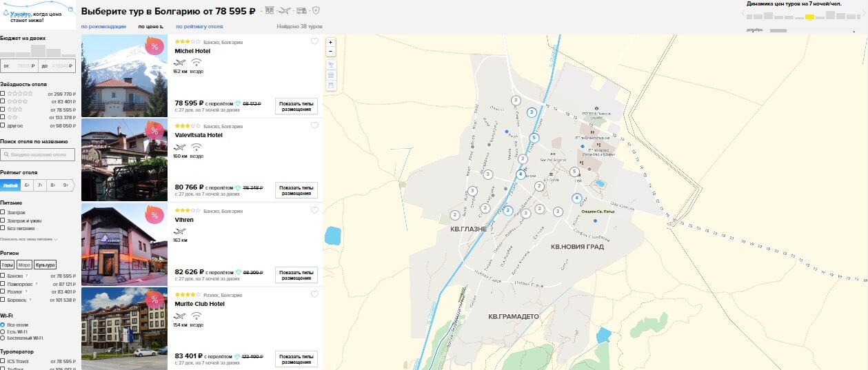Click the discount badge on Valevitsata Hotel photo

(154, 131)
